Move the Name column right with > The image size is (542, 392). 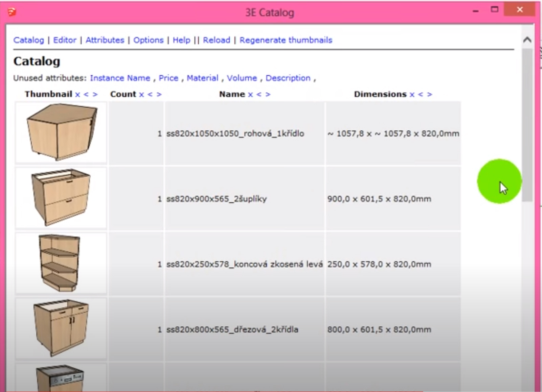point(268,95)
